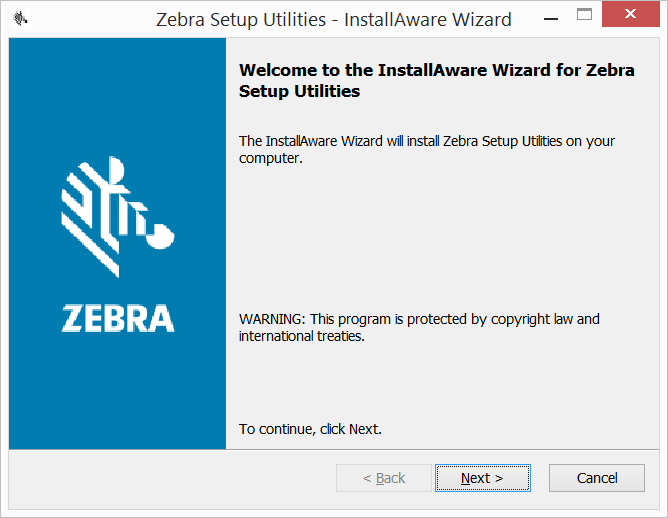Screen dimensions: 668x518
Task: Click the 'To continue, click Next.' text
Action: point(310,429)
